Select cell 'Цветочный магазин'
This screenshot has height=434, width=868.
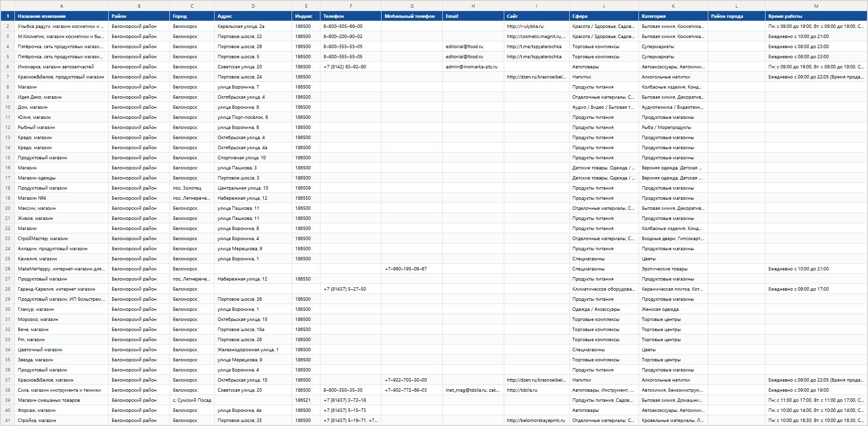62,350
